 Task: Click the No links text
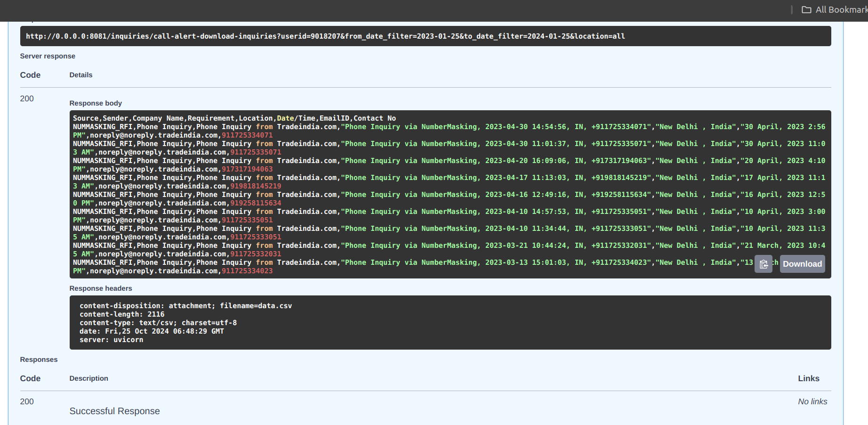coord(812,401)
